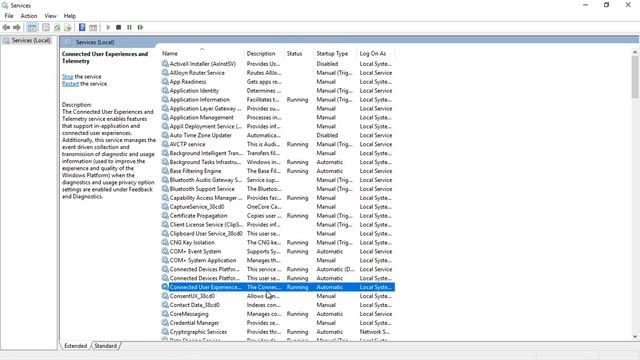640x360 pixels.
Task: Select COM+ Event System service
Action: [278, 251]
